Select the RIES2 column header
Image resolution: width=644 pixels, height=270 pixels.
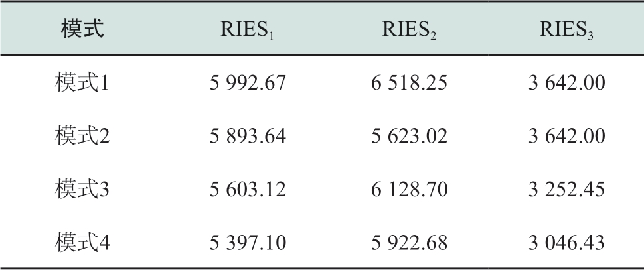(409, 30)
